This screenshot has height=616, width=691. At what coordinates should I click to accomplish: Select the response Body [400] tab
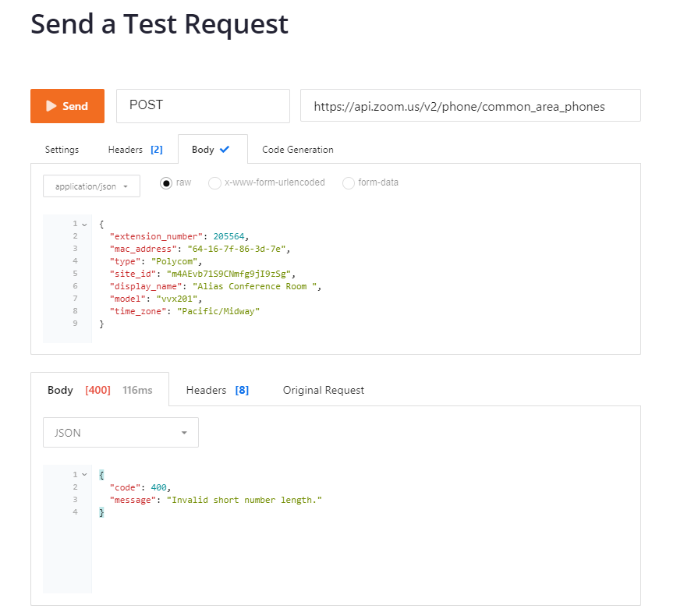coord(99,390)
